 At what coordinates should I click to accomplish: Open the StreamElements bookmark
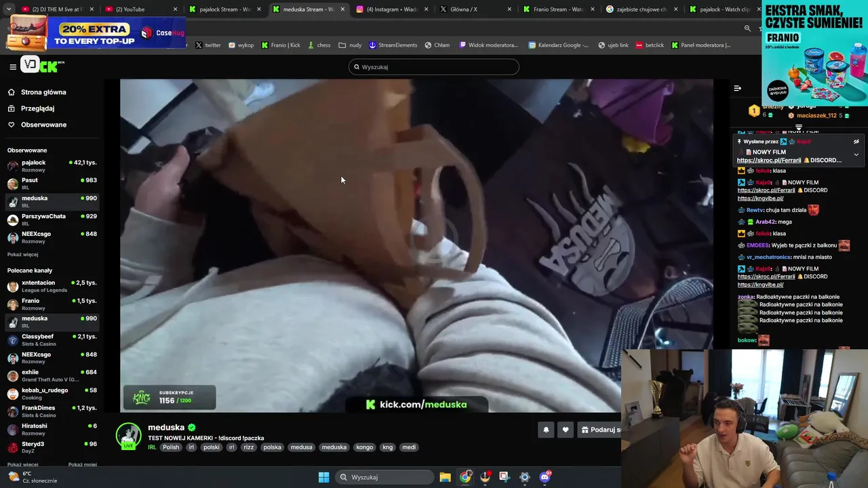pyautogui.click(x=393, y=45)
